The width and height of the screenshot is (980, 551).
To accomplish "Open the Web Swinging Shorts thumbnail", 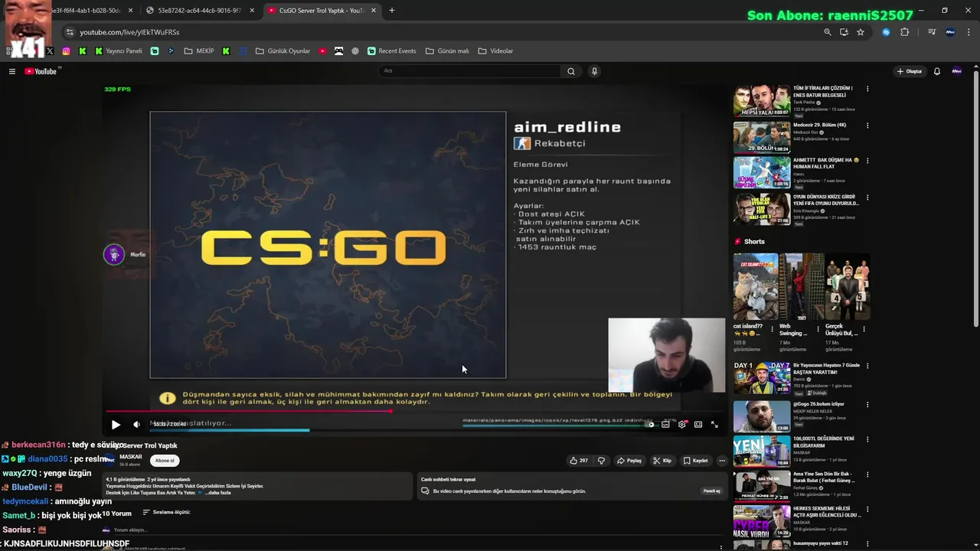I will (802, 287).
